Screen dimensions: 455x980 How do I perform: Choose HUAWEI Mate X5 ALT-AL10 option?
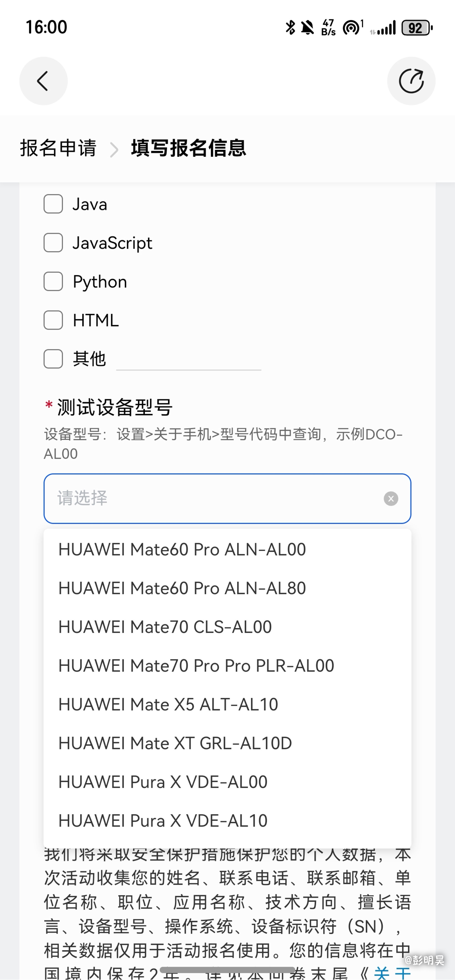point(227,704)
